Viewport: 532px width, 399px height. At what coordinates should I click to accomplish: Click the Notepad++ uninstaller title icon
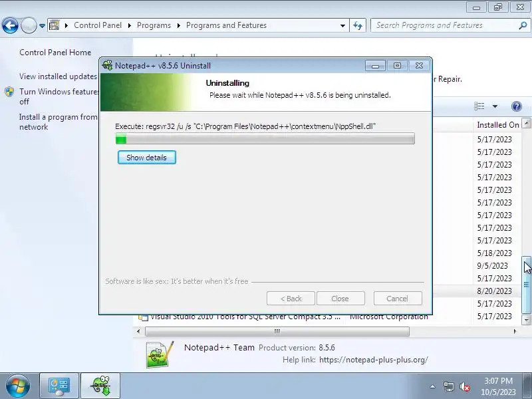coord(107,65)
